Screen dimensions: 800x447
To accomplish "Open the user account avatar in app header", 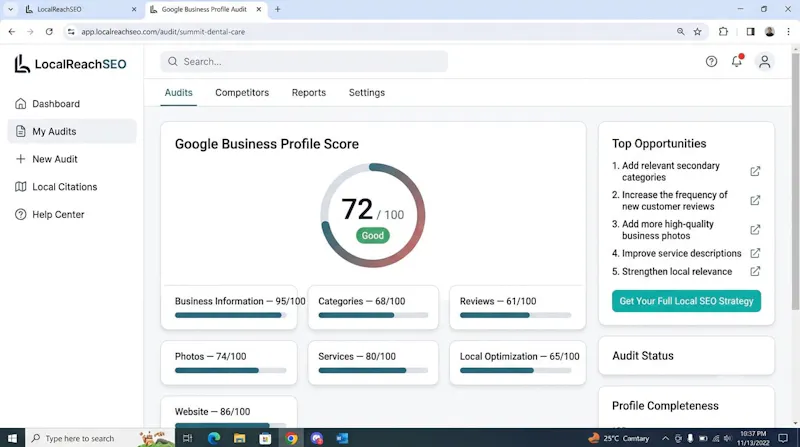I will click(x=764, y=62).
